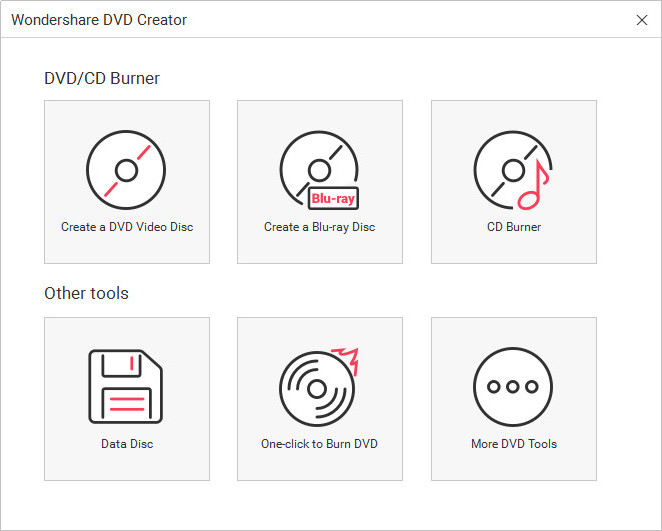Open the three-dots More DVD Tools icon
This screenshot has height=531, width=662.
[513, 387]
